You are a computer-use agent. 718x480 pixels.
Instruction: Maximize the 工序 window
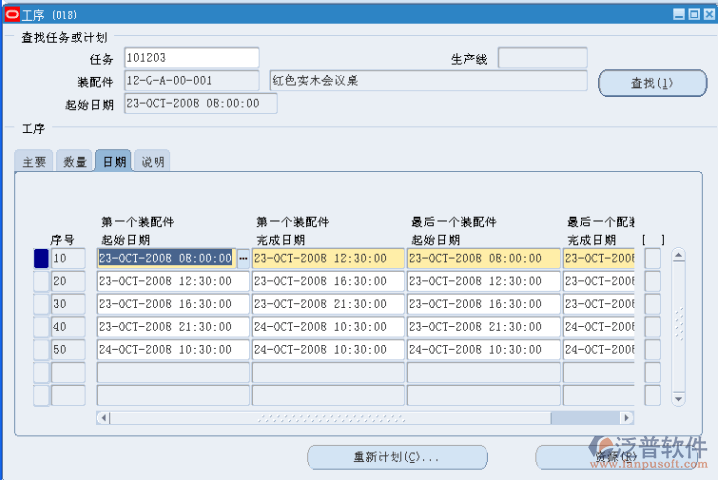click(692, 14)
